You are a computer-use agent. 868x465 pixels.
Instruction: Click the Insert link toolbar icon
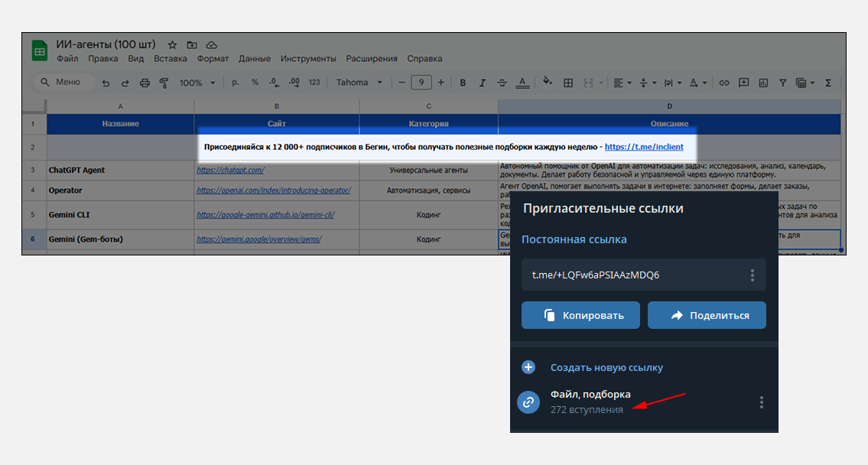click(723, 83)
